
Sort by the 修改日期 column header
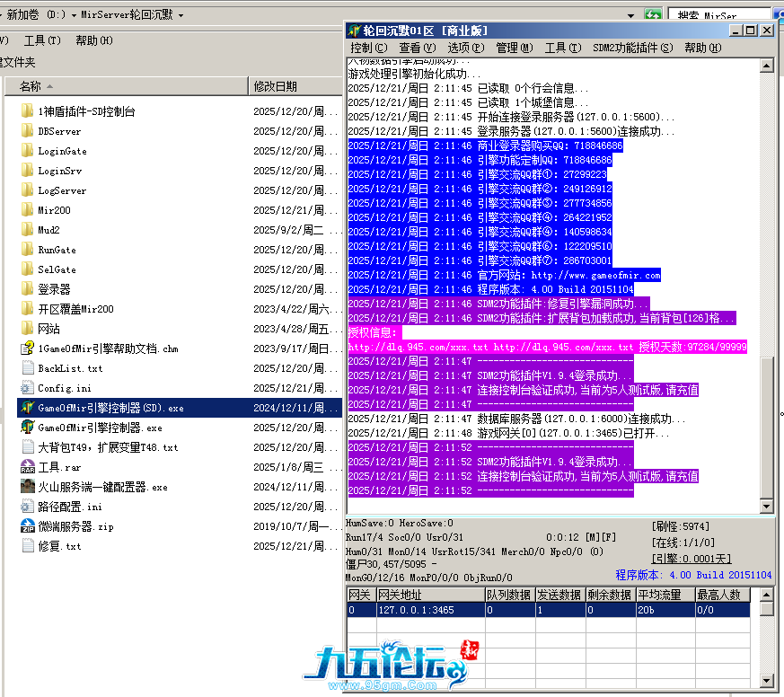[x=275, y=86]
